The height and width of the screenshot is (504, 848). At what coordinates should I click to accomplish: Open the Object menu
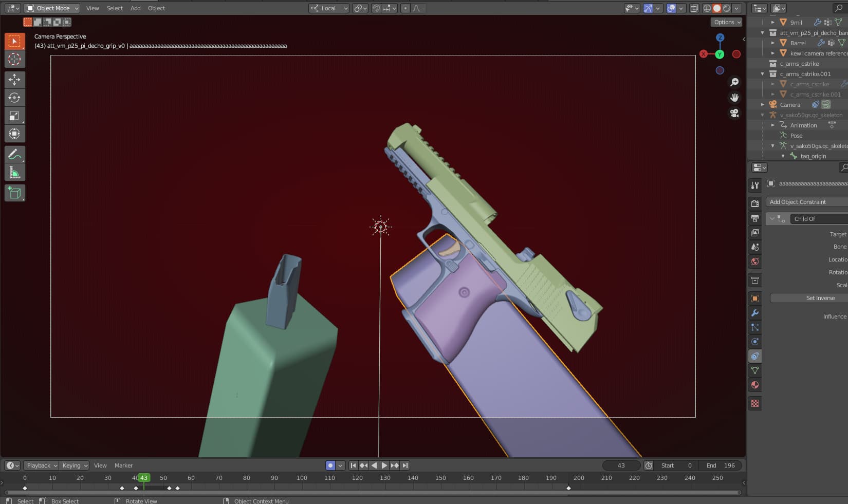156,8
